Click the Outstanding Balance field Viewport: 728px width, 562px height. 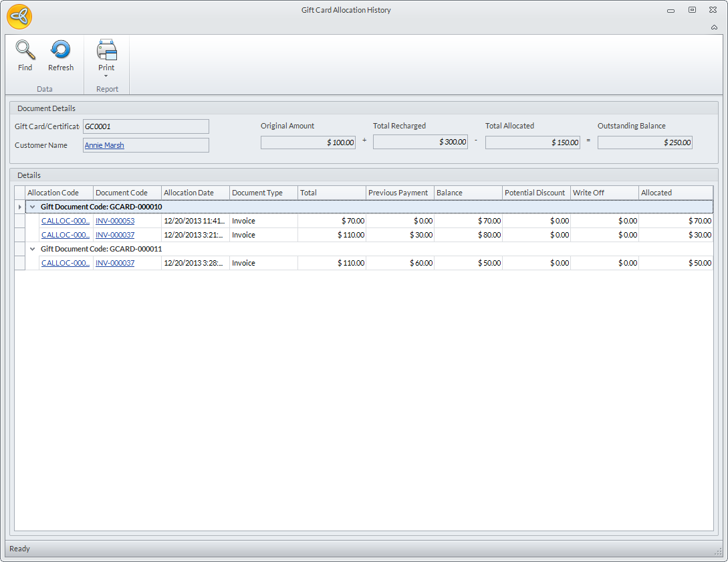coord(644,143)
